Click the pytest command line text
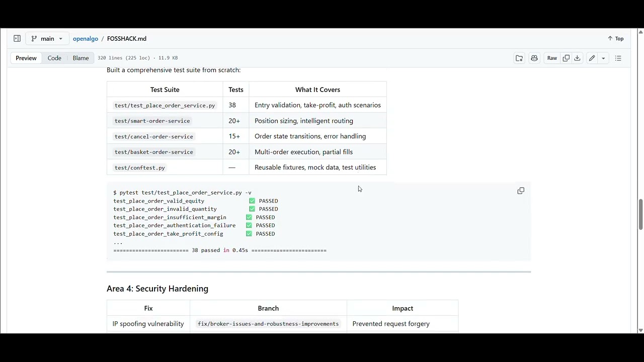 pos(182,193)
